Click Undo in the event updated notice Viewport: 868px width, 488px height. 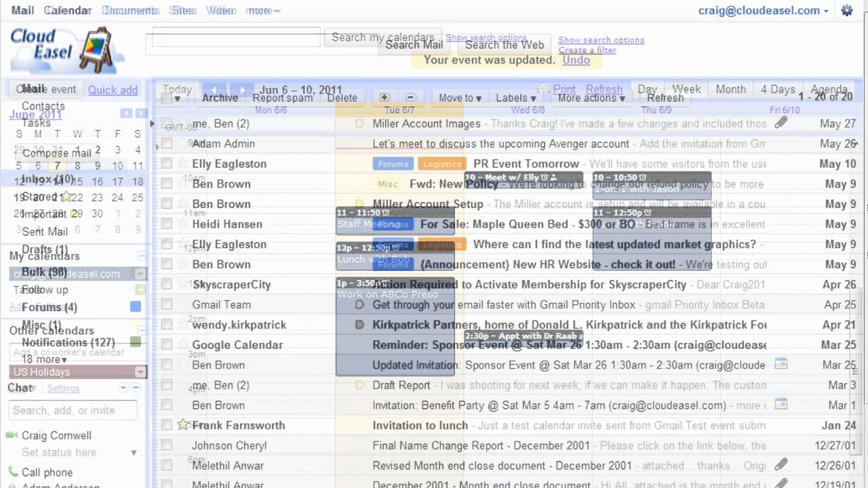576,60
